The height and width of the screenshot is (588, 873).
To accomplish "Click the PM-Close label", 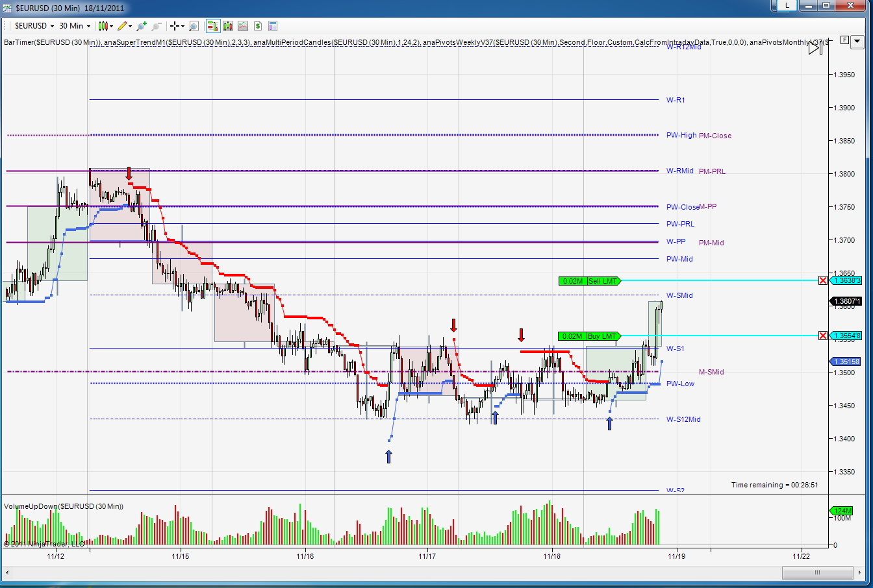I will (715, 136).
